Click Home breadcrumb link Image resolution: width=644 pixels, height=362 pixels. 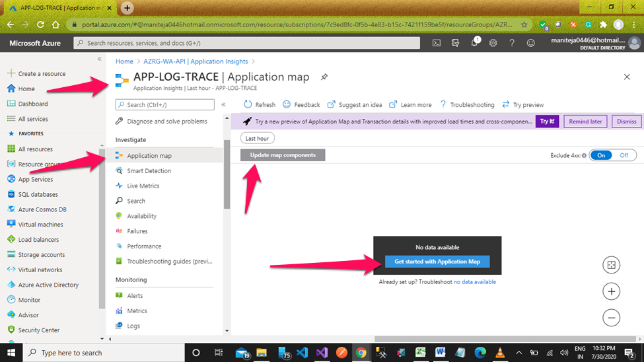[124, 61]
